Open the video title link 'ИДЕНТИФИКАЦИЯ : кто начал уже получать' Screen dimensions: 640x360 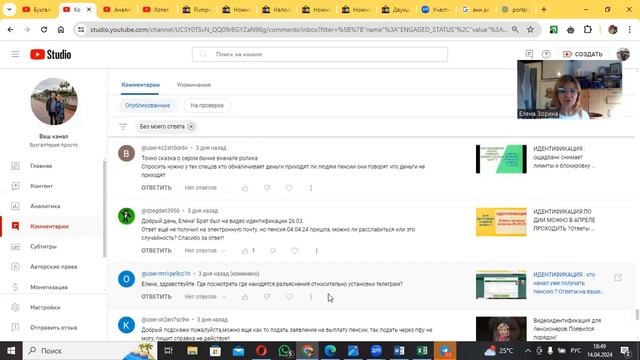(x=568, y=283)
